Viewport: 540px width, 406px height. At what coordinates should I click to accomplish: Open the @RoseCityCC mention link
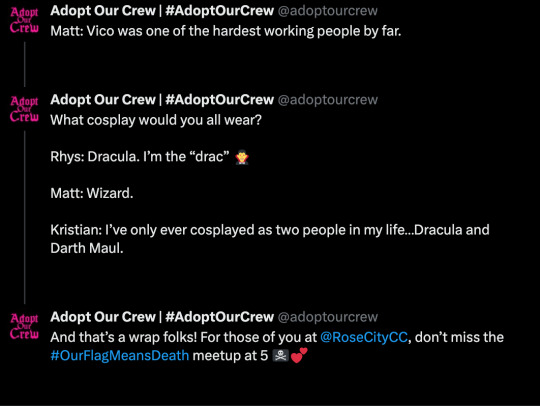coord(364,337)
